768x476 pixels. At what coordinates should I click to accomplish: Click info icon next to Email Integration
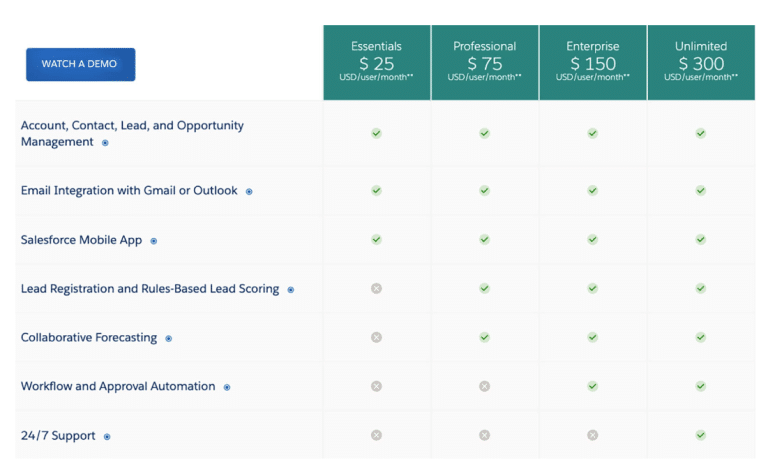[249, 191]
